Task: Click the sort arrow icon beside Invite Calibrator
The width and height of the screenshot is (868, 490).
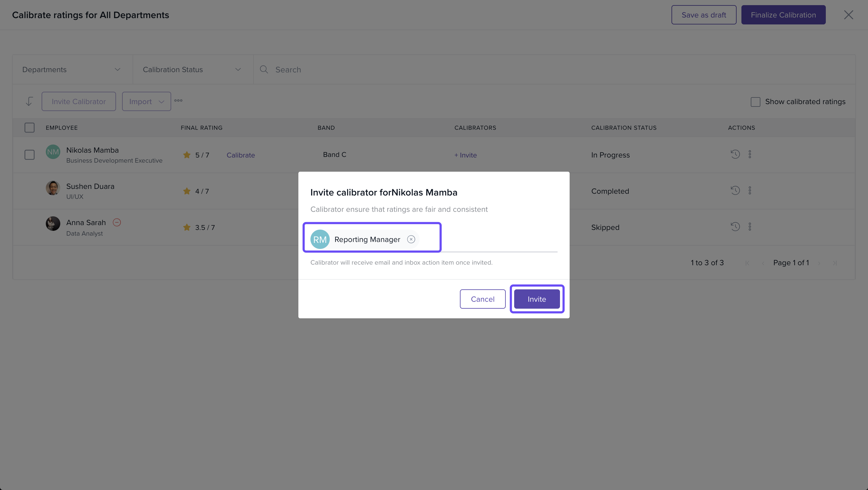Action: click(x=29, y=101)
